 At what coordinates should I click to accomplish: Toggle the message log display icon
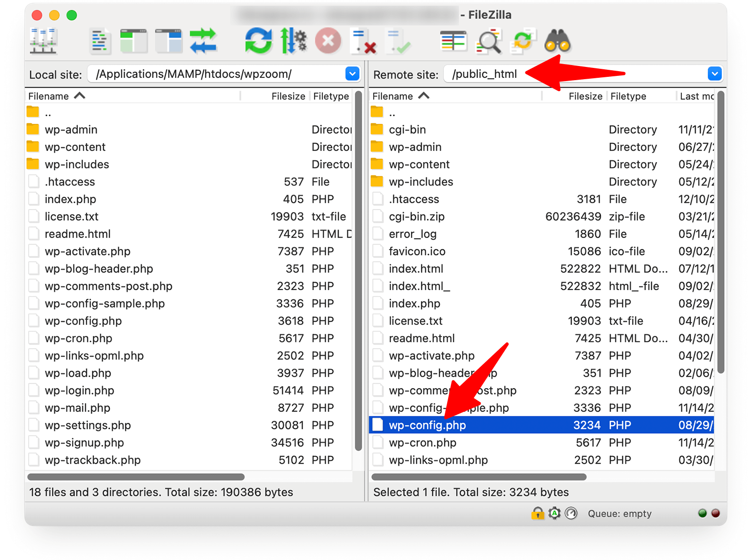(x=100, y=41)
